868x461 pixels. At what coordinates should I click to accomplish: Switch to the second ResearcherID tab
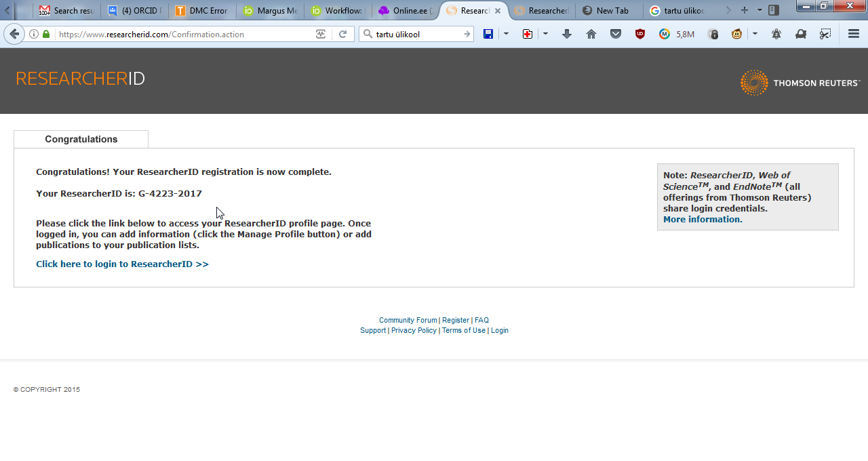coord(541,11)
